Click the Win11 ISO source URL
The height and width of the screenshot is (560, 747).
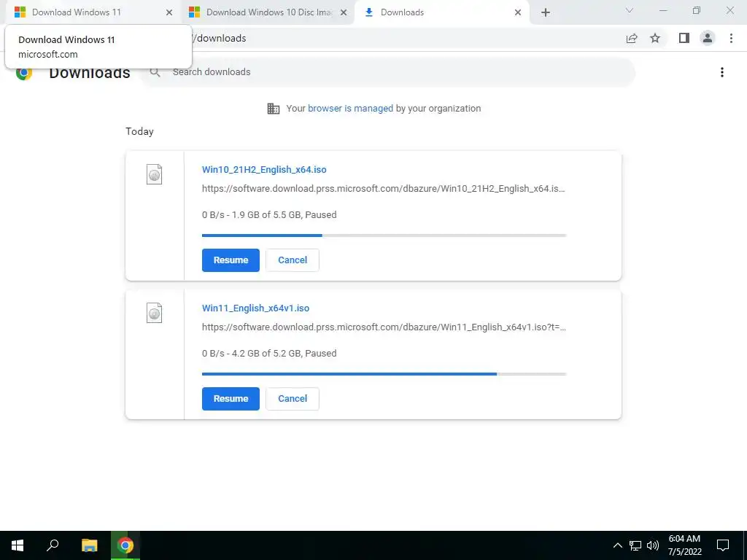click(x=384, y=327)
